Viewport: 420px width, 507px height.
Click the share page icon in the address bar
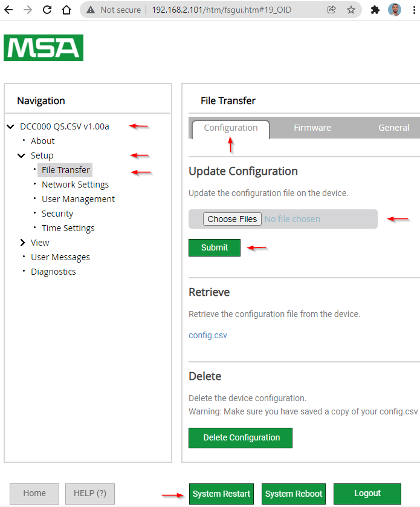pos(332,10)
